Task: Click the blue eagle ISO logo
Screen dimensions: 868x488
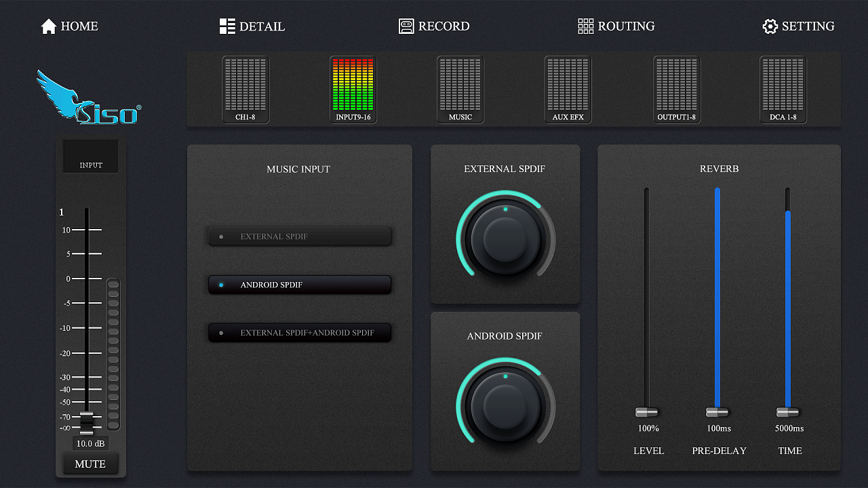Action: (88, 98)
